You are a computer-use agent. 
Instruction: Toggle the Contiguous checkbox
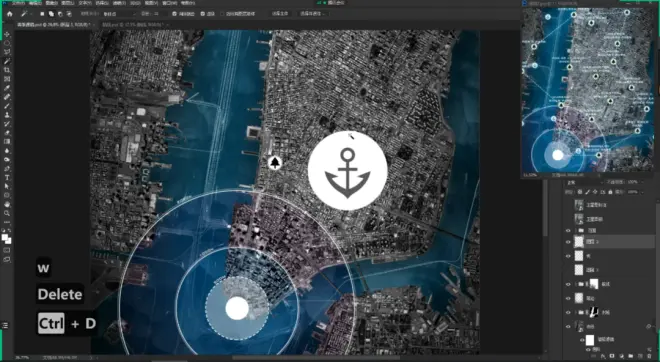click(x=202, y=14)
